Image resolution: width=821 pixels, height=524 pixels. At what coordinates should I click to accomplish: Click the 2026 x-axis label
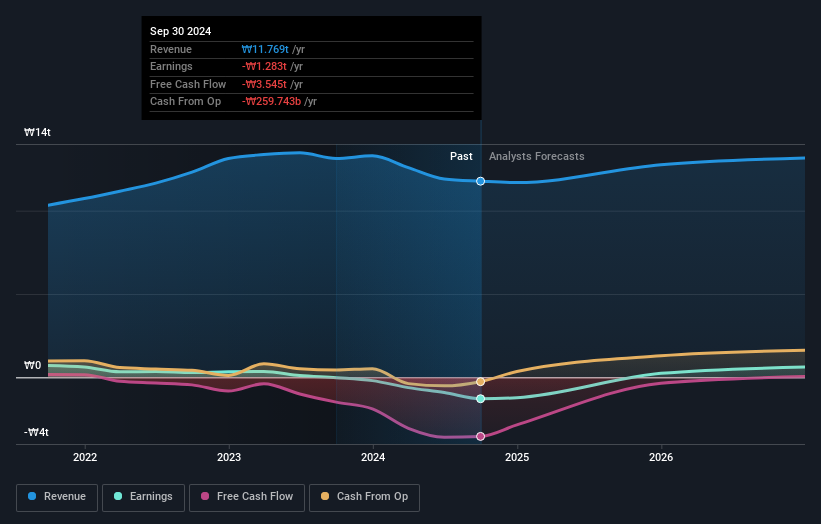click(x=661, y=458)
